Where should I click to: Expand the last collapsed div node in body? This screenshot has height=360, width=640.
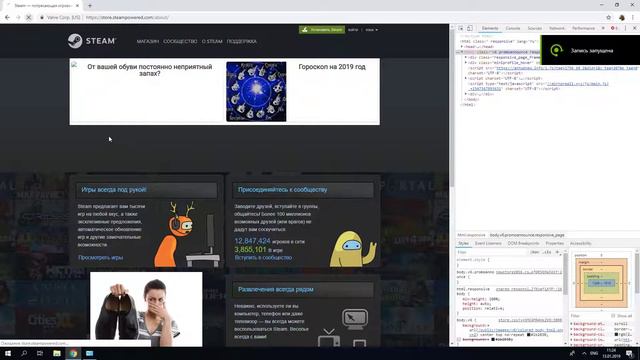pos(466,94)
